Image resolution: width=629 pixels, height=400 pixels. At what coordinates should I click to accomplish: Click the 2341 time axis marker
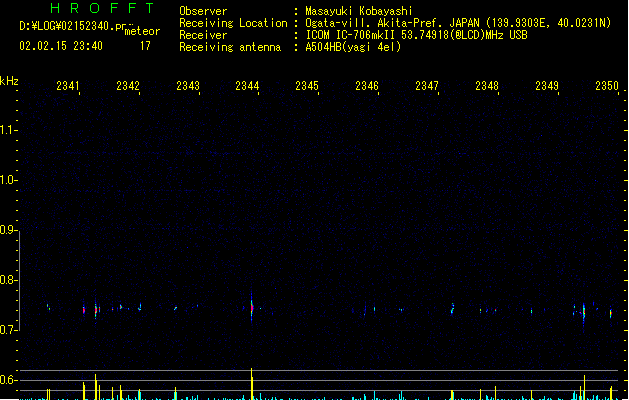68,86
